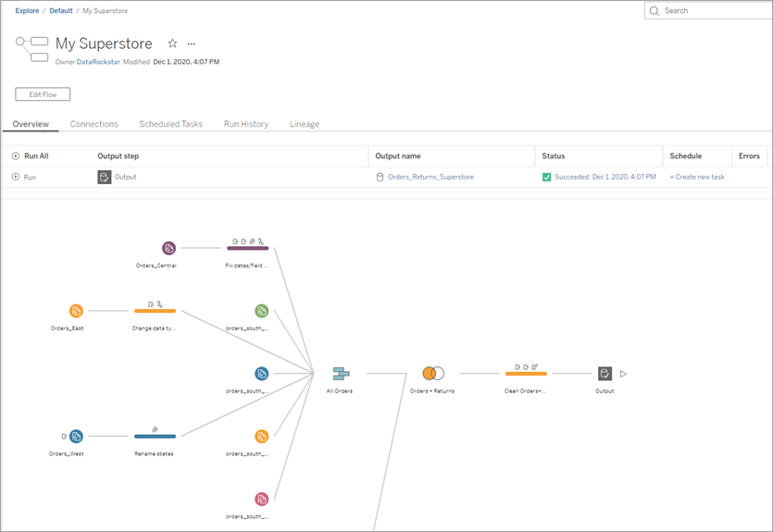Open the more actions ellipsis menu
This screenshot has height=532, width=773.
click(192, 43)
